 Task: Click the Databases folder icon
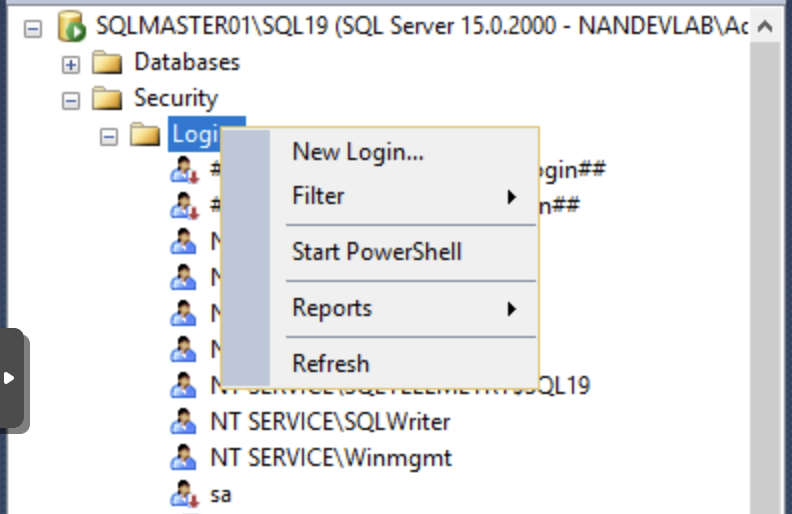pos(107,63)
